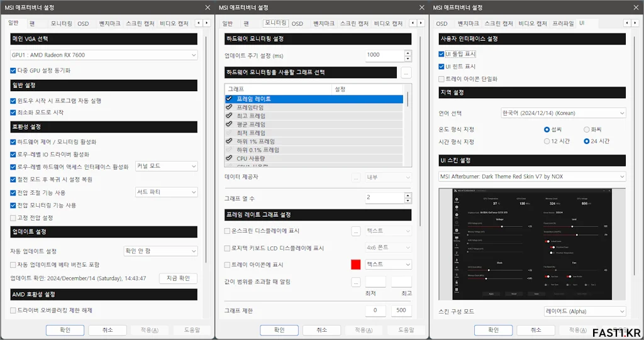Image resolution: width=644 pixels, height=340 pixels.
Task: Select the 화씨 temperature radio button
Action: click(x=587, y=129)
